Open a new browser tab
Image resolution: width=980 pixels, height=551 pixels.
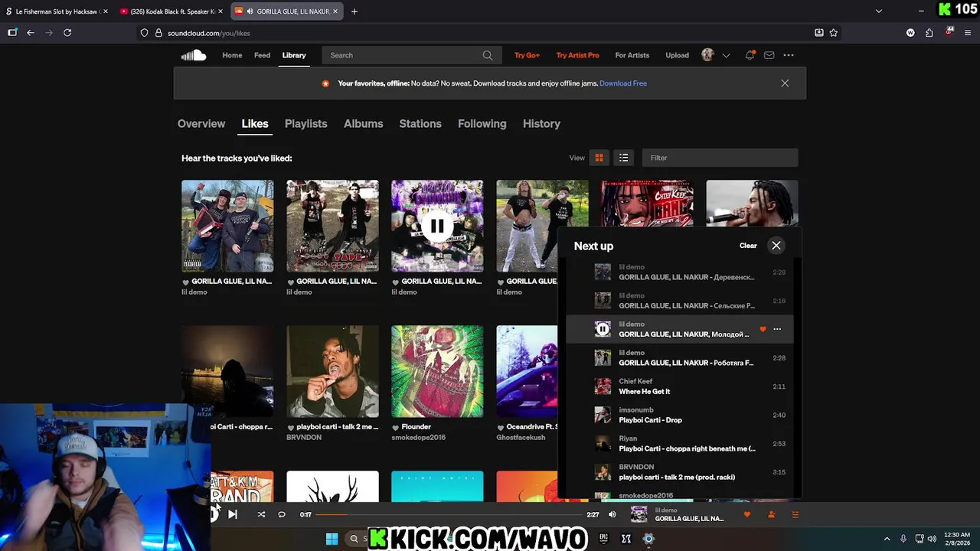pos(354,11)
